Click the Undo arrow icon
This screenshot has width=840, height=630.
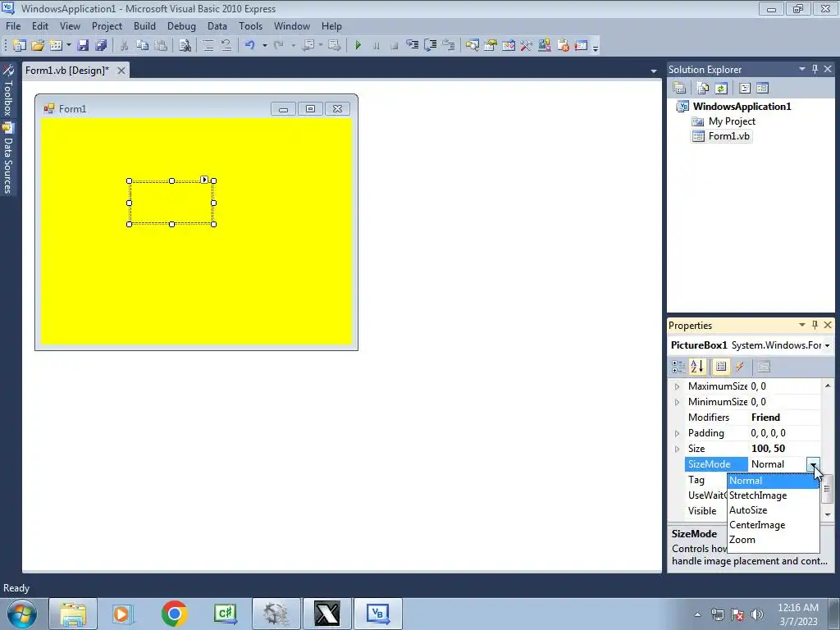point(249,46)
